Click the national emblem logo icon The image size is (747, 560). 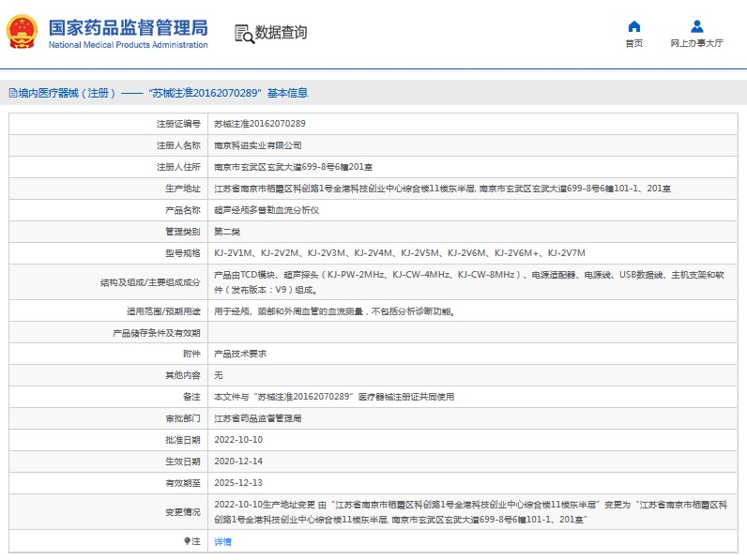click(22, 32)
